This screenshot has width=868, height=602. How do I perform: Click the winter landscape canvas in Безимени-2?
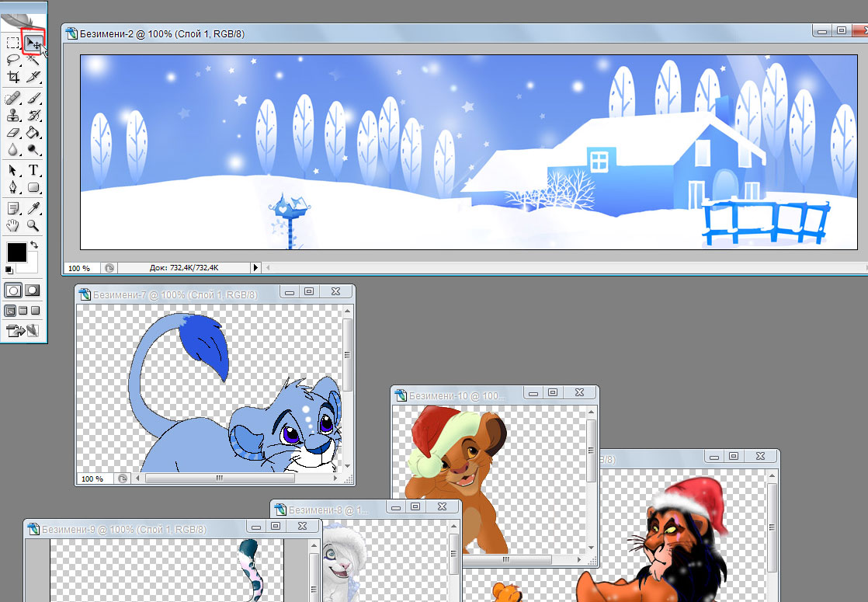point(469,152)
